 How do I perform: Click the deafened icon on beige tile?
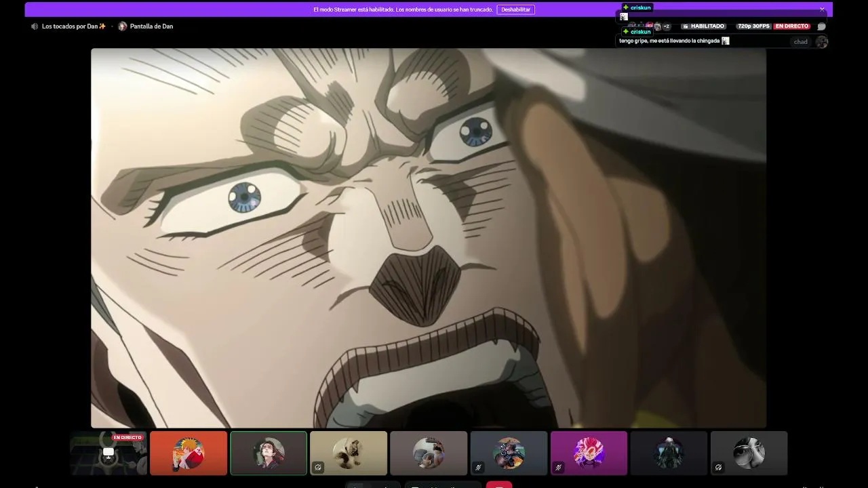click(318, 467)
